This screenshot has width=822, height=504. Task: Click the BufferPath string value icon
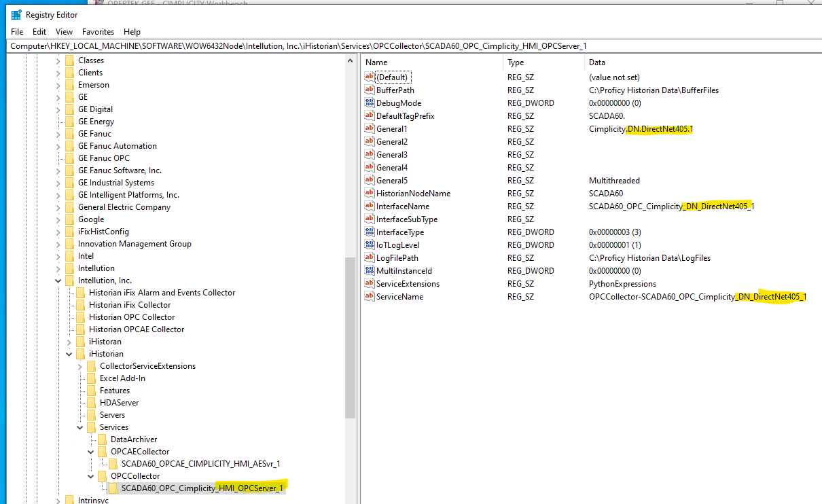pos(370,90)
